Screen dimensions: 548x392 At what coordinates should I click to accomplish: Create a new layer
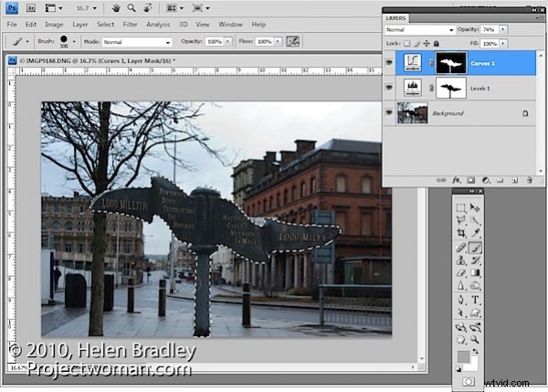(515, 180)
